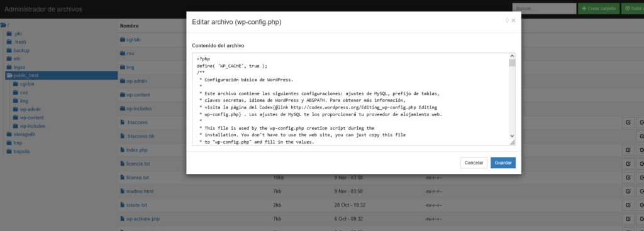
Task: Click the date 6 Oct - 09:32
Action: (348, 219)
